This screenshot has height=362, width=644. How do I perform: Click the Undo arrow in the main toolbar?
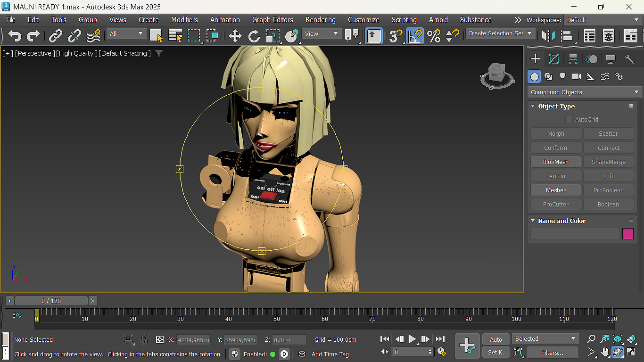tap(15, 36)
